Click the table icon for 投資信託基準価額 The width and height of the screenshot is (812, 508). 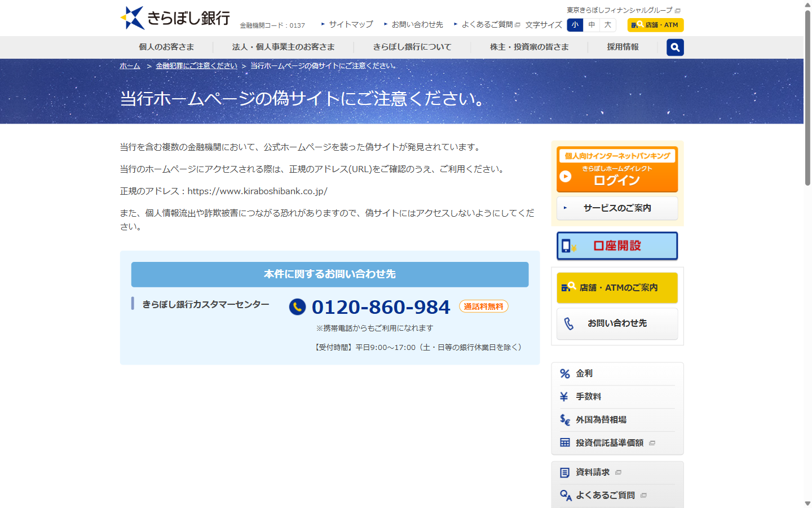[565, 443]
